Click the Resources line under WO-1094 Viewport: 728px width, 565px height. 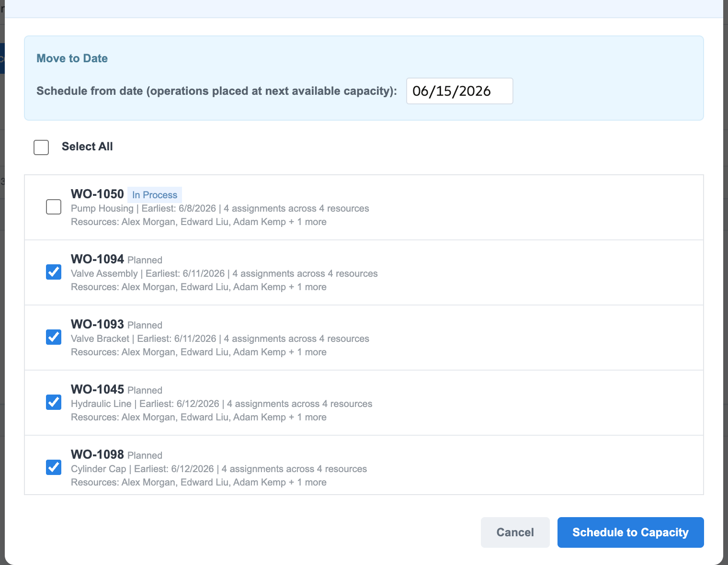[199, 287]
